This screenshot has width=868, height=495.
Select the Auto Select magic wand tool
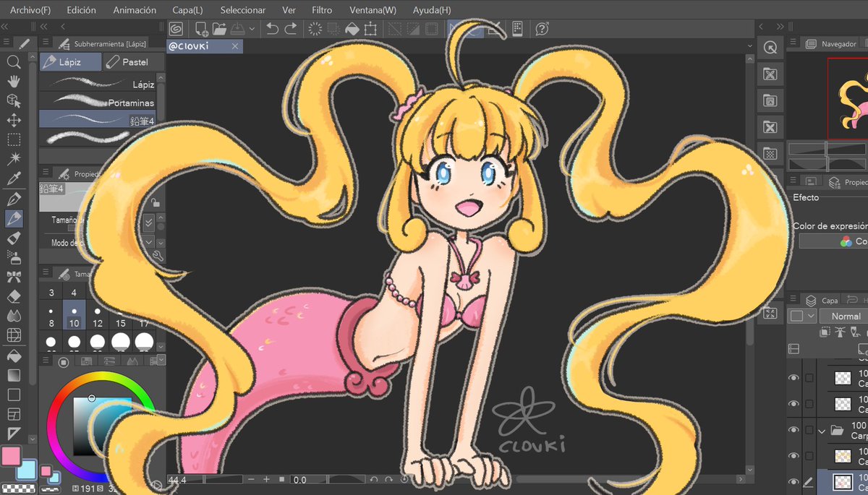(x=14, y=159)
